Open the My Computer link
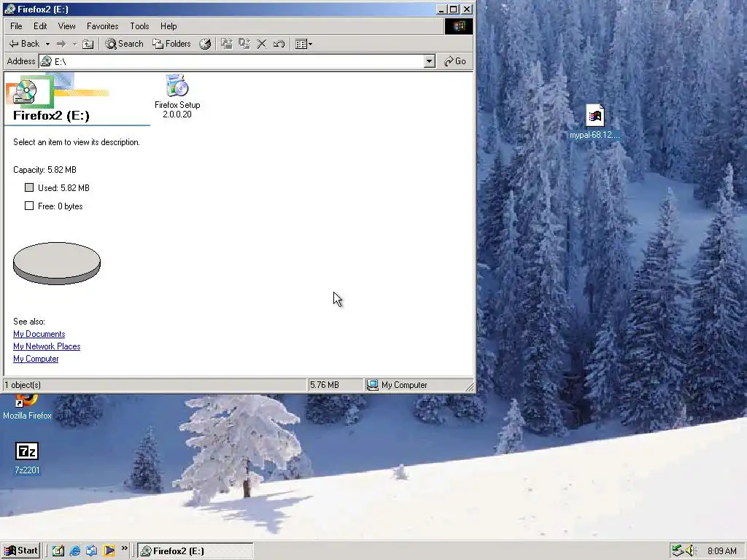The image size is (747, 560). point(36,359)
